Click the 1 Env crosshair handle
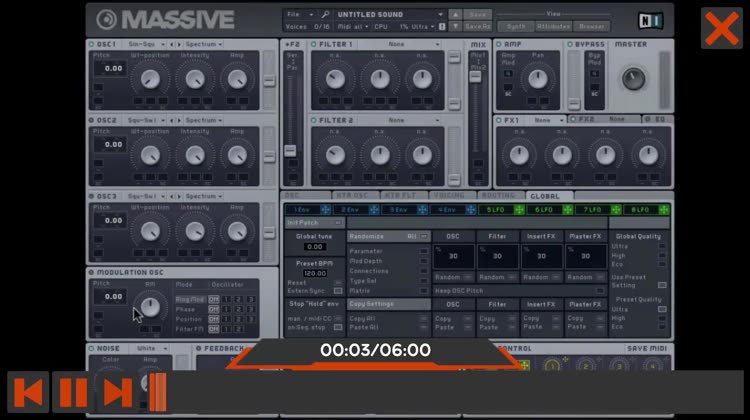This screenshot has height=420, width=750. 325,210
